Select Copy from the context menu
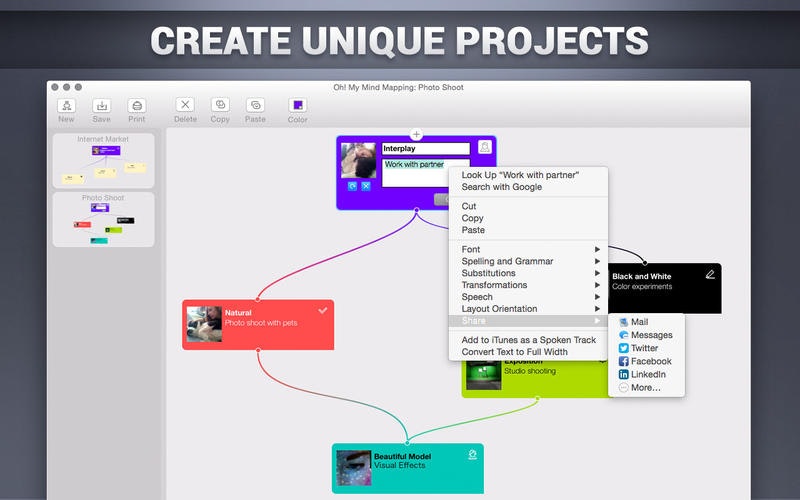This screenshot has width=800, height=500. [528, 218]
